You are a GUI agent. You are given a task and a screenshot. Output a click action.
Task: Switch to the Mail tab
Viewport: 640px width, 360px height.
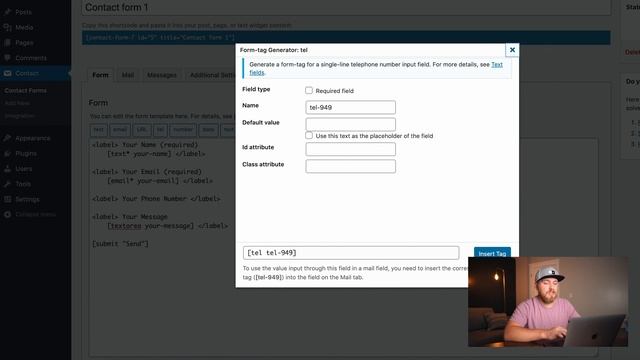tap(128, 75)
